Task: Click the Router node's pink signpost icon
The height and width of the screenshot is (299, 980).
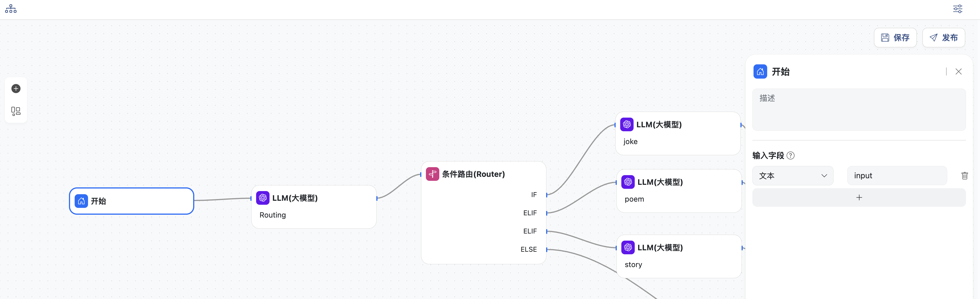Action: (x=432, y=174)
